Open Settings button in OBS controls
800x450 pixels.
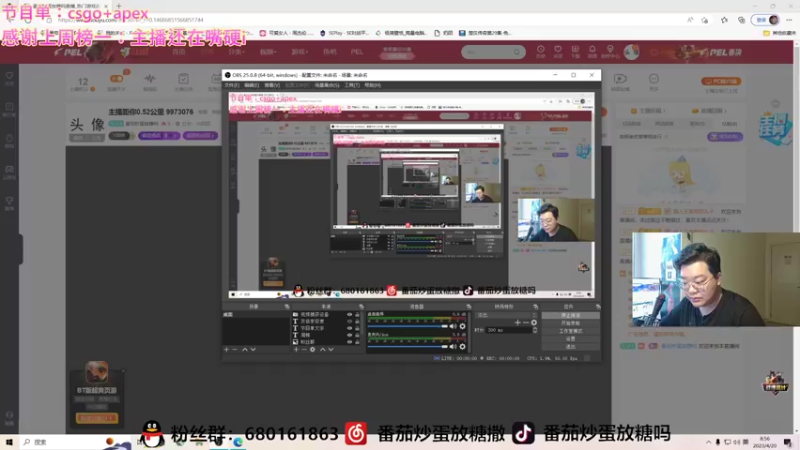(570, 338)
